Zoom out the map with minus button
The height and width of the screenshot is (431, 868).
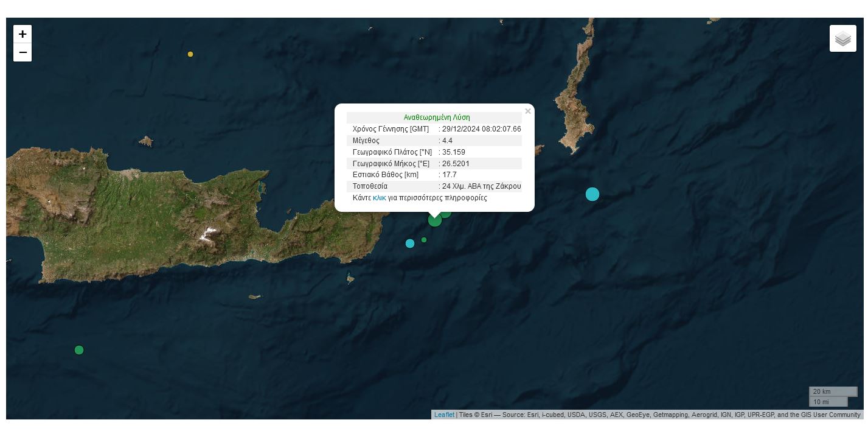point(23,52)
